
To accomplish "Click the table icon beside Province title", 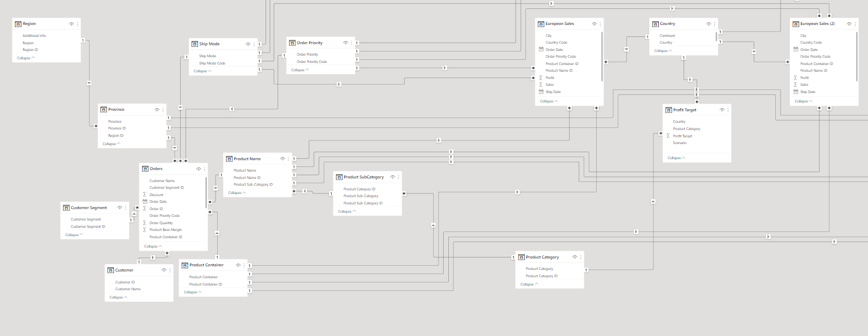I will [x=104, y=110].
